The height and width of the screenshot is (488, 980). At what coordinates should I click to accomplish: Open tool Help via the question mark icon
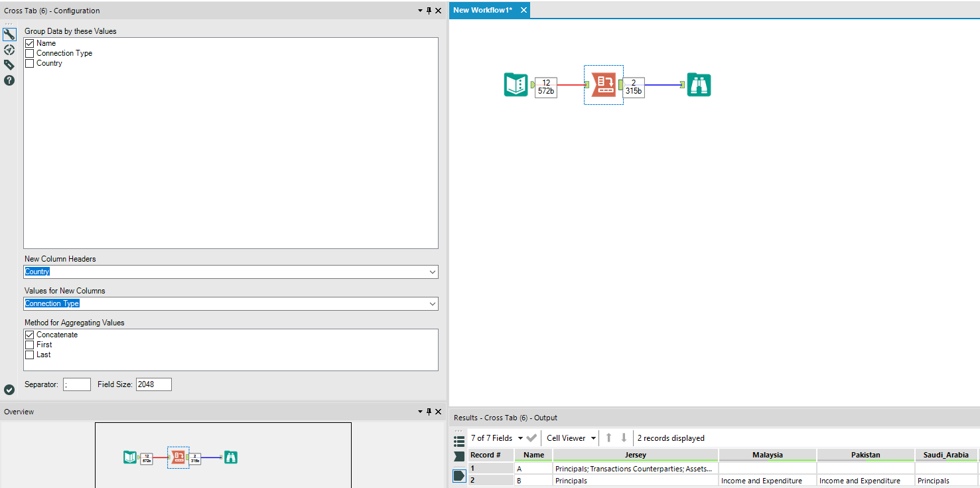pos(9,80)
